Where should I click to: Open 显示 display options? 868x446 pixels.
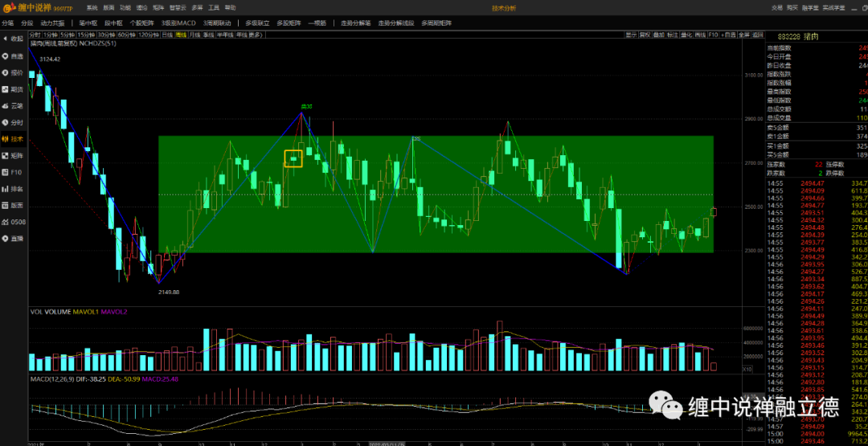631,35
